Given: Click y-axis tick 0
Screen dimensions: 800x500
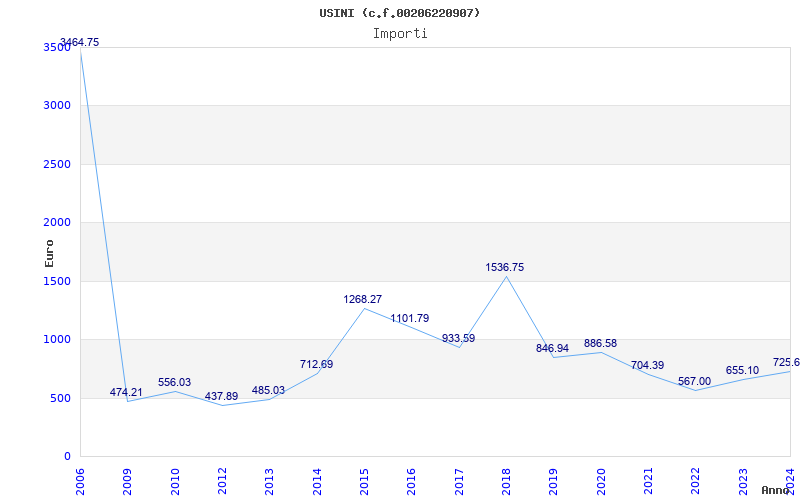Looking at the screenshot, I should (x=67, y=457).
